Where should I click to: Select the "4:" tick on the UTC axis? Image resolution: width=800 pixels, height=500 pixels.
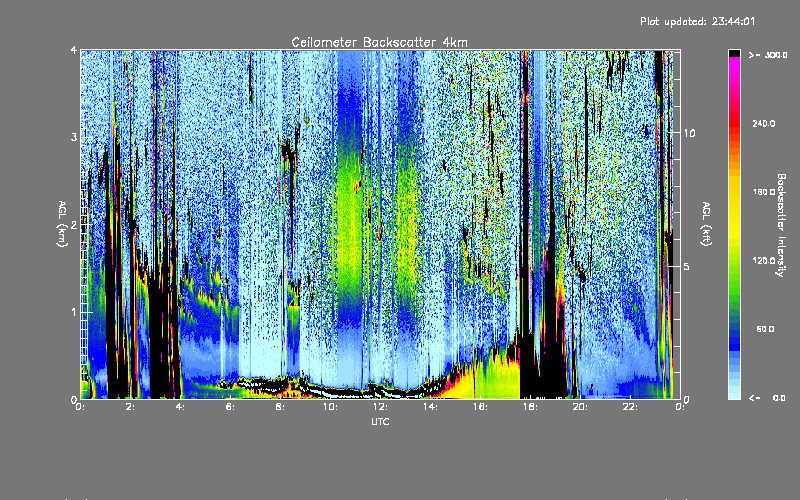pyautogui.click(x=180, y=407)
